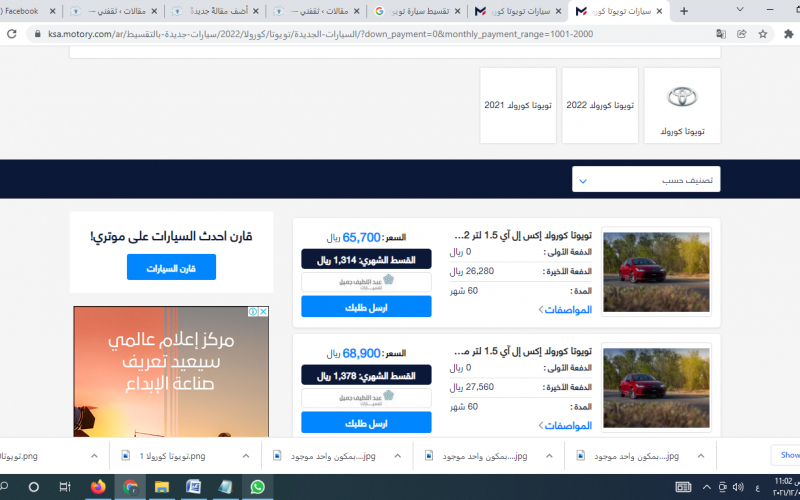
Task: Click the Arabic language indicator in tray
Action: pos(757,488)
